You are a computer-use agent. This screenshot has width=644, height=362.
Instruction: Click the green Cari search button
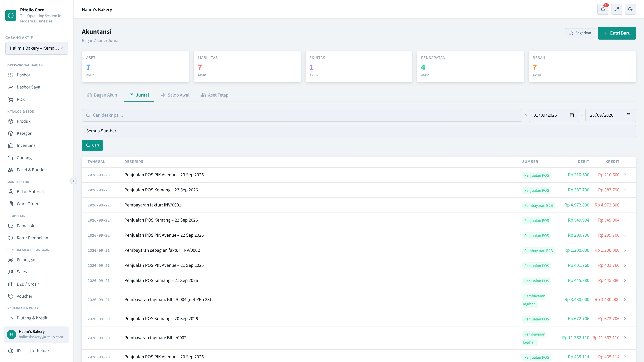92,145
